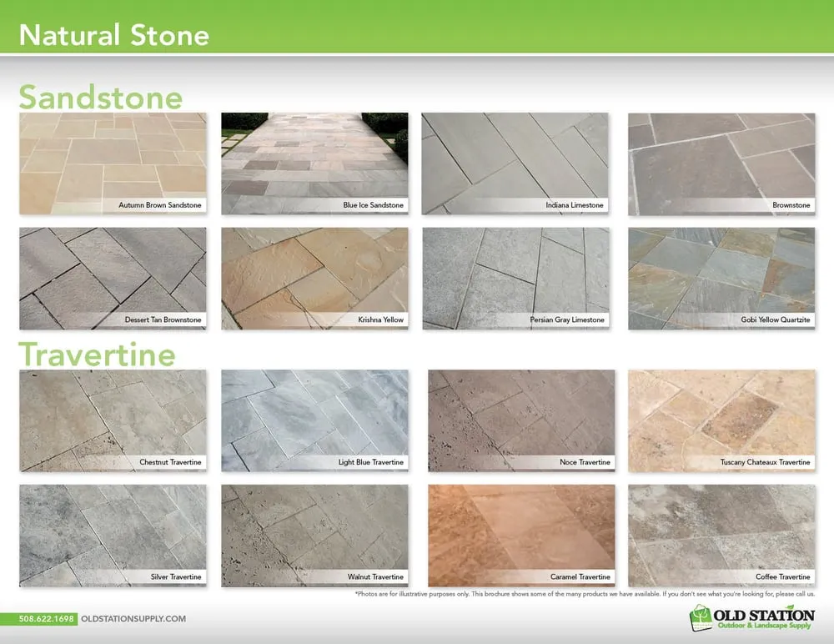The height and width of the screenshot is (644, 834).
Task: Select the Dessert Tan Brownstone image
Action: pos(113,278)
